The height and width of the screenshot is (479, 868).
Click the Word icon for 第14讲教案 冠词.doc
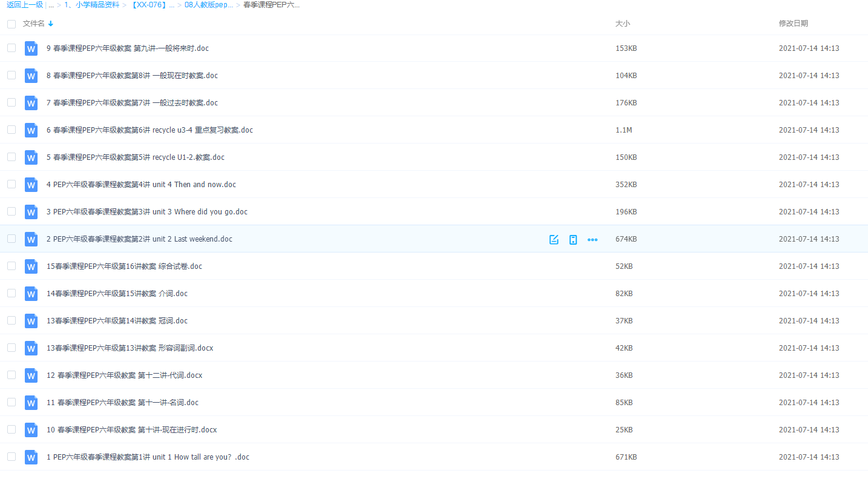(x=31, y=321)
